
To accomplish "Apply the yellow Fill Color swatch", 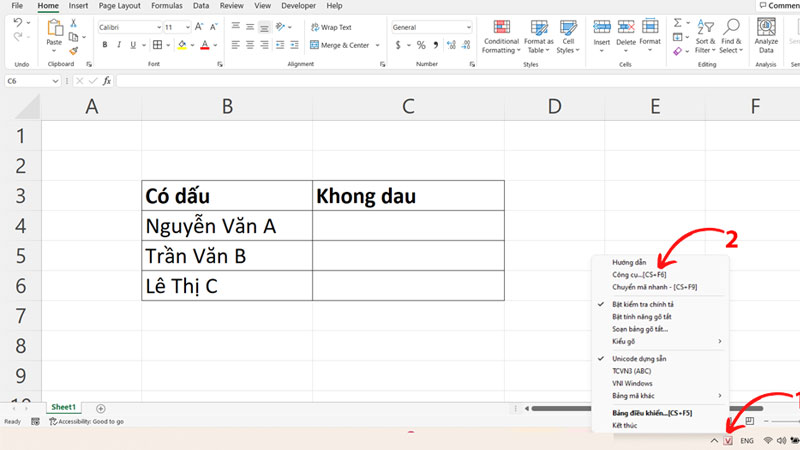I will 182,45.
